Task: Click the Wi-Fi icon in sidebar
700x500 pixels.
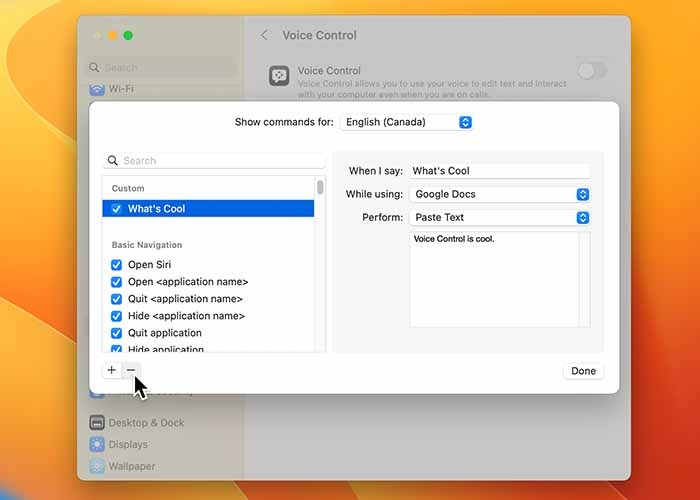Action: coord(97,90)
